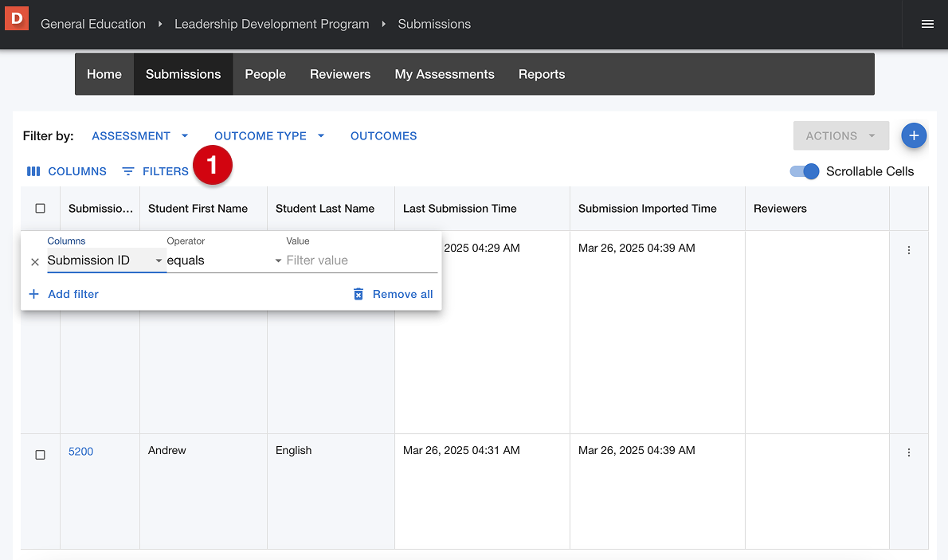This screenshot has width=948, height=560.
Task: Open the My Assessments tab
Action: (445, 74)
